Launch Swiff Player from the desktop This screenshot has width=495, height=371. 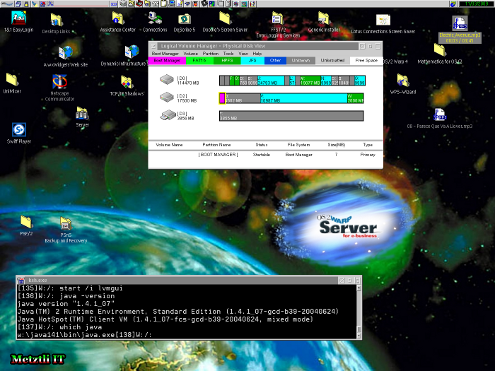(19, 130)
